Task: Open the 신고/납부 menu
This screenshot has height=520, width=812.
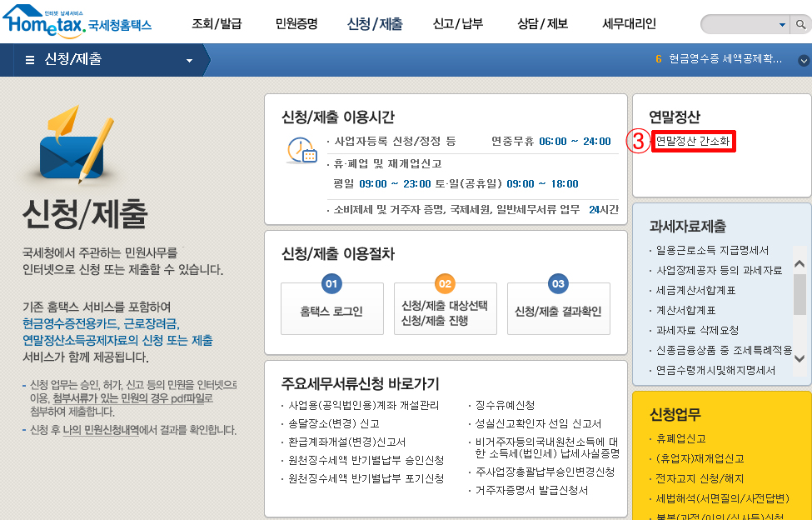Action: pyautogui.click(x=458, y=23)
